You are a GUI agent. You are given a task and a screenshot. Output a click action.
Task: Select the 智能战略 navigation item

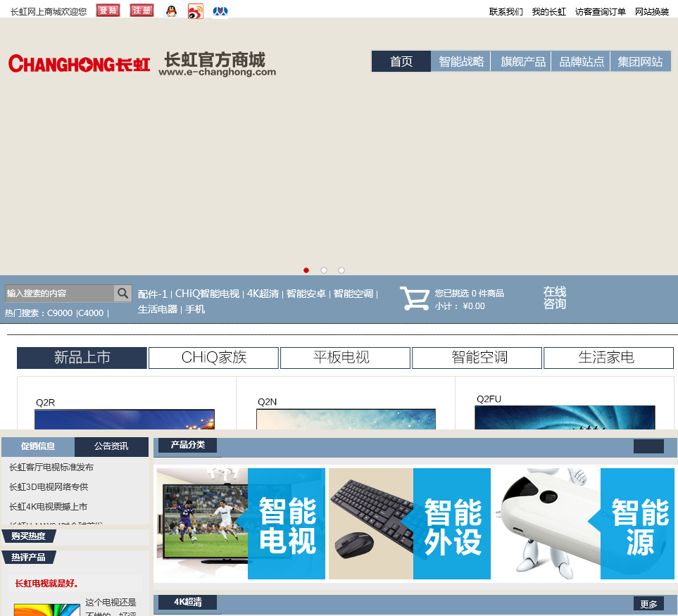(461, 61)
